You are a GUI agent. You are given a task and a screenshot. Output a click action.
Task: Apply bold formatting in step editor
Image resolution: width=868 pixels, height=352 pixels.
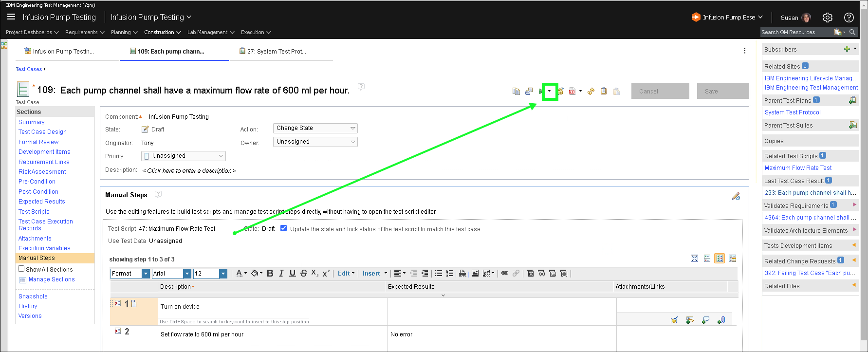coord(270,274)
